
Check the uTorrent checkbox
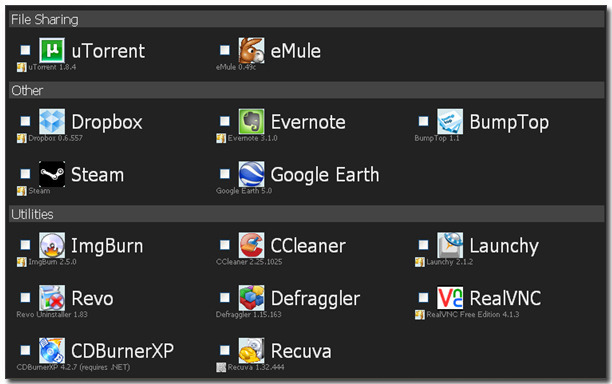25,50
